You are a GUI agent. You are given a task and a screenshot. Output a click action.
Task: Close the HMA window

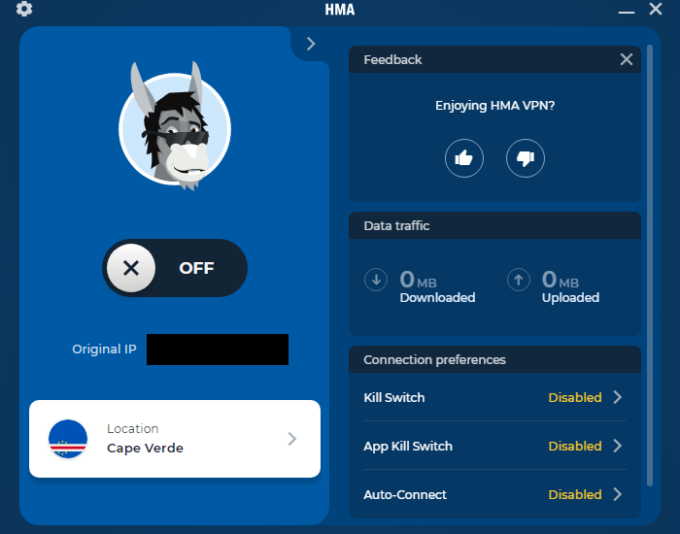[x=656, y=9]
